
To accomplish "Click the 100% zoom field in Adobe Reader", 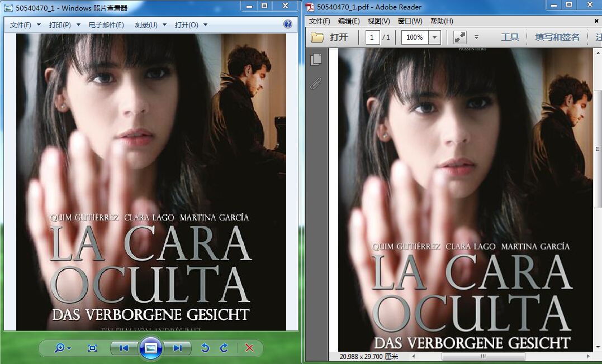I will (415, 37).
